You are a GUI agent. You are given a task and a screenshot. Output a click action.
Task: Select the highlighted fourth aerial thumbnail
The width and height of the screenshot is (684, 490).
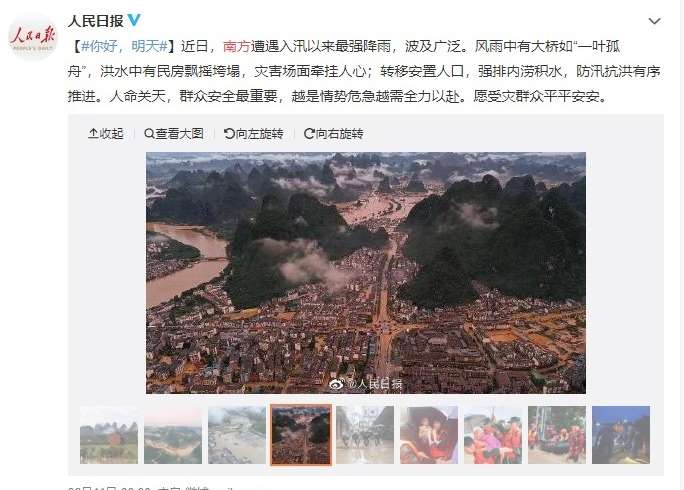301,435
